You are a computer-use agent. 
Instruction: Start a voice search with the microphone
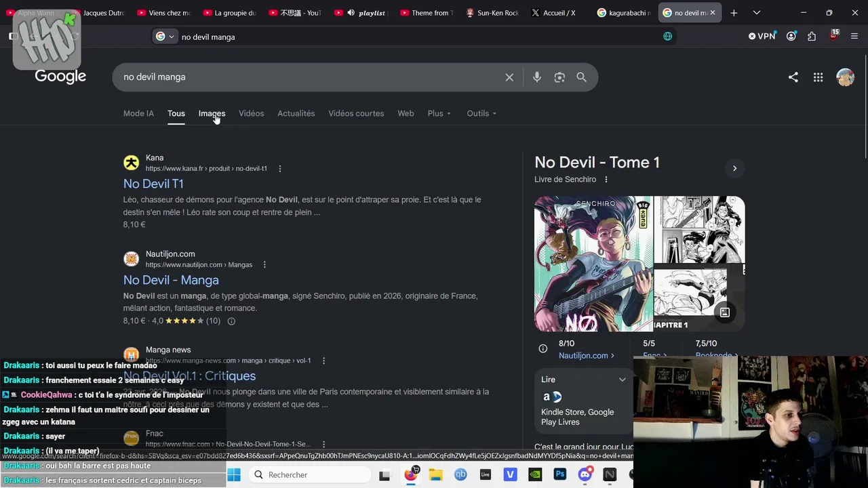[x=536, y=77]
